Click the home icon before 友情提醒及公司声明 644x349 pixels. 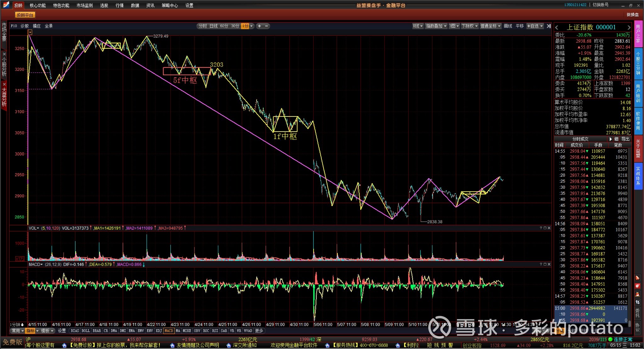point(172,346)
